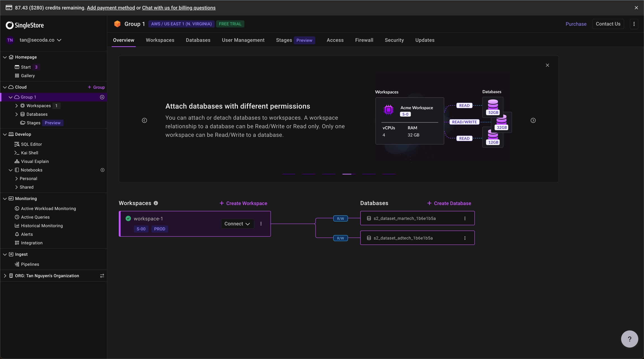Switch to the Access tab
644x359 pixels.
click(x=335, y=40)
